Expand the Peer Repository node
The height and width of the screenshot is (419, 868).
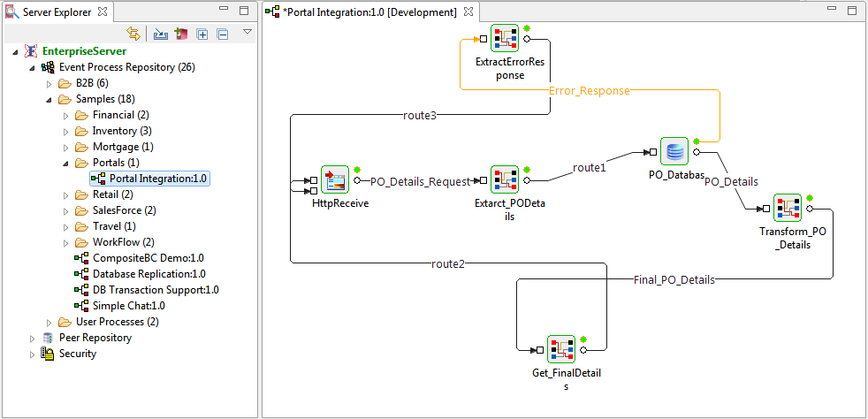point(32,339)
